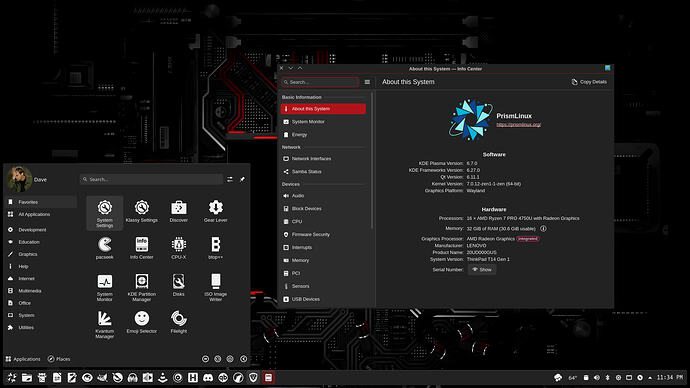690x388 pixels.
Task: Switch to Places tab in launcher footer
Action: click(x=59, y=359)
